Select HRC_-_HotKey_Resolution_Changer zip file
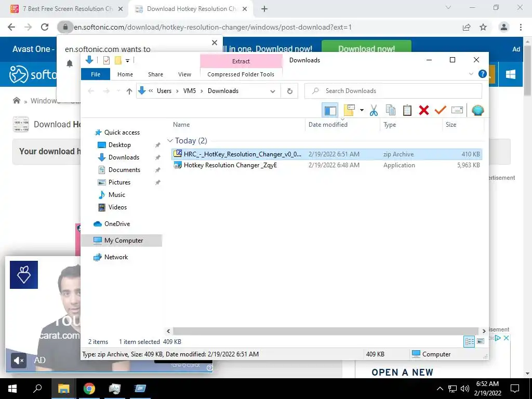The height and width of the screenshot is (399, 532). click(327, 154)
